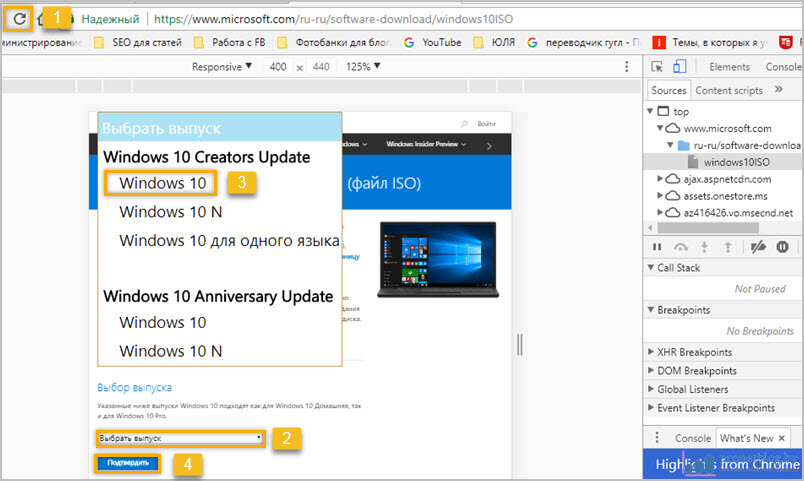Pause script execution in debugger

point(657,247)
